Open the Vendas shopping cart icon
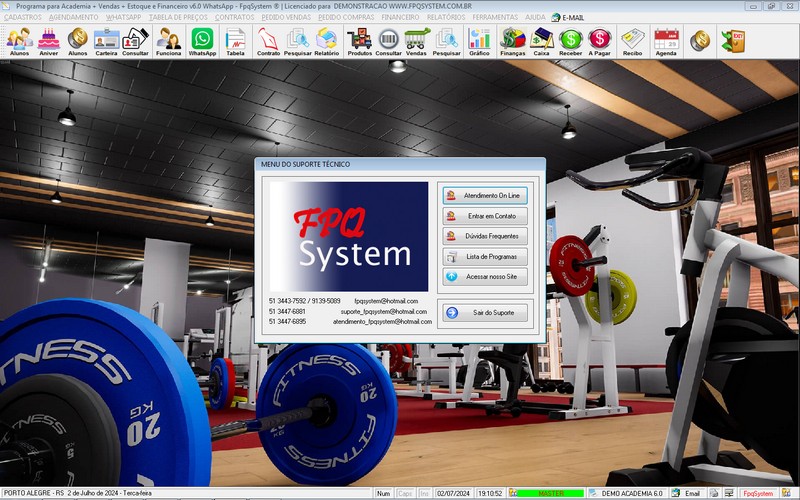 click(416, 41)
